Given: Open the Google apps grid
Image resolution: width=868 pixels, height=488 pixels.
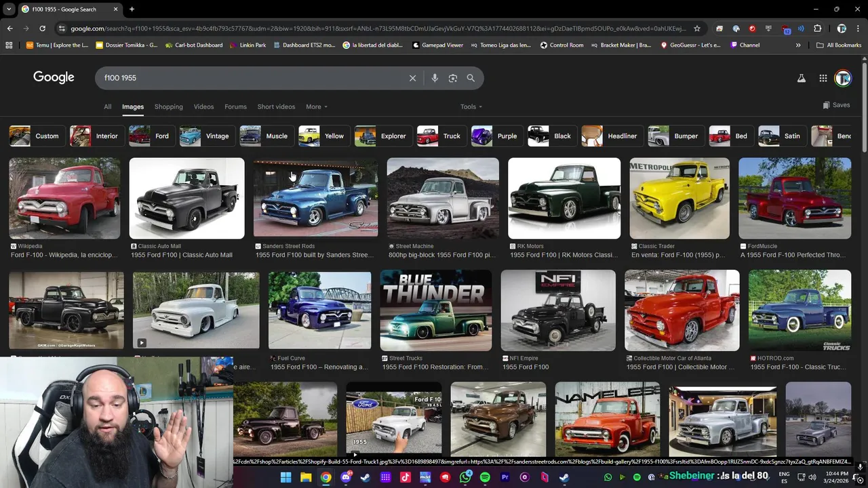Looking at the screenshot, I should [x=823, y=79].
